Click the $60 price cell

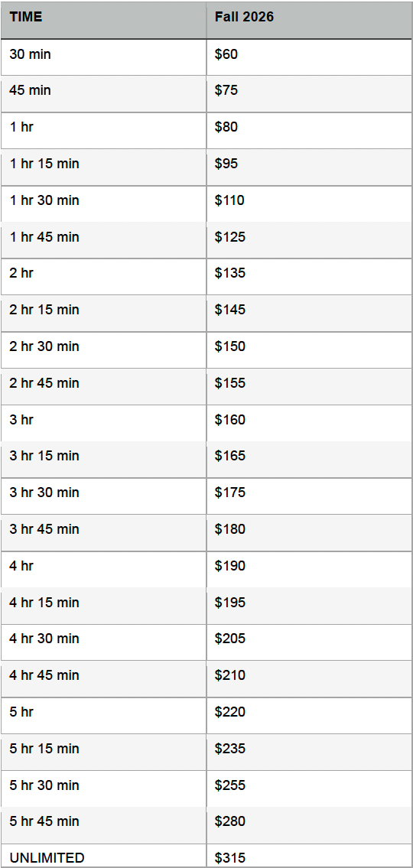coord(310,57)
